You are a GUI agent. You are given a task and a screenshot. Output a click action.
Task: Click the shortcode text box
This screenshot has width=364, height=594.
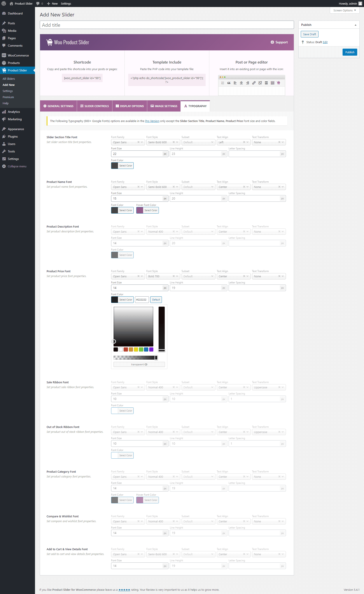(x=82, y=78)
